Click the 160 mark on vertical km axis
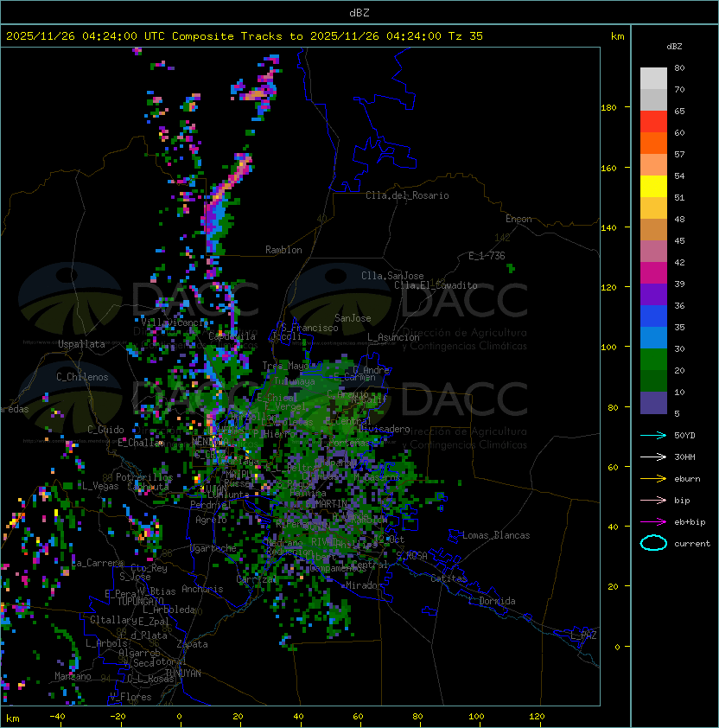 pos(608,168)
